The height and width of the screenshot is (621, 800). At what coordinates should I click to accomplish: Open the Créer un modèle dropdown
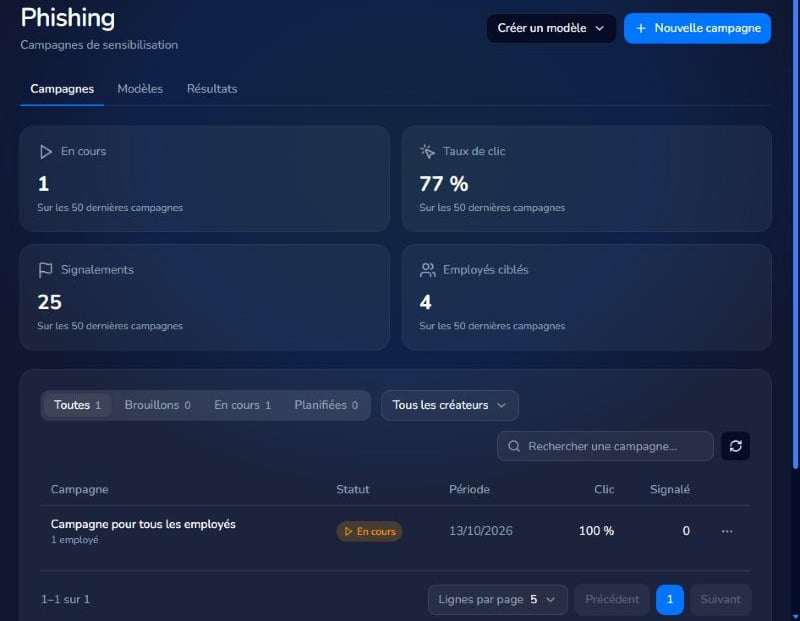click(551, 28)
